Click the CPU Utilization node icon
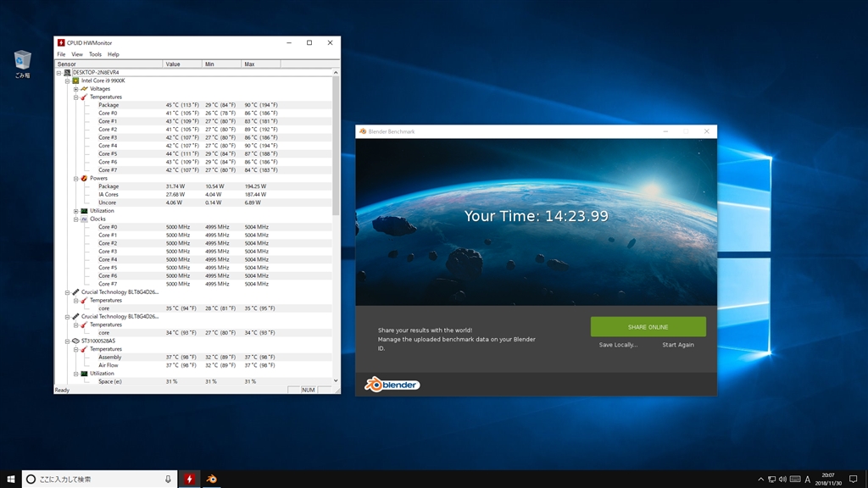The width and height of the screenshot is (868, 488). [x=84, y=211]
